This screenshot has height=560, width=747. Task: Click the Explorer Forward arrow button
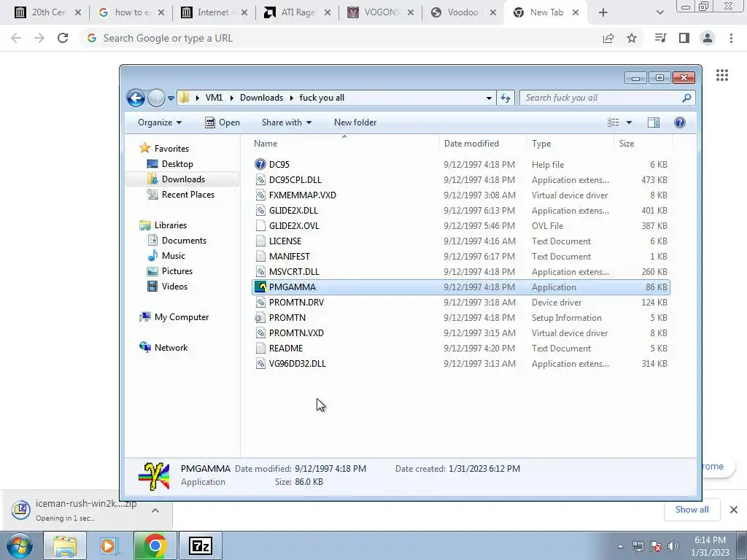tap(156, 98)
